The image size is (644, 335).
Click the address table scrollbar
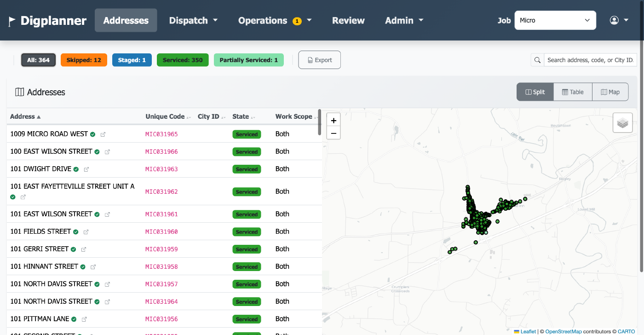click(x=320, y=122)
